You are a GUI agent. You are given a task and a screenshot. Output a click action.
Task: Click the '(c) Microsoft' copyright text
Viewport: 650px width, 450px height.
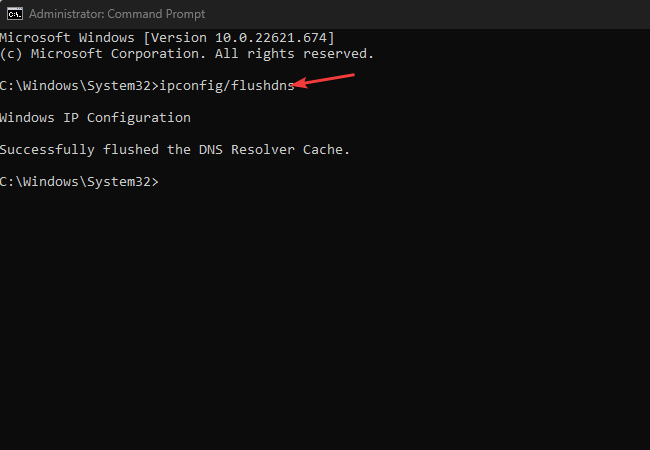click(51, 54)
